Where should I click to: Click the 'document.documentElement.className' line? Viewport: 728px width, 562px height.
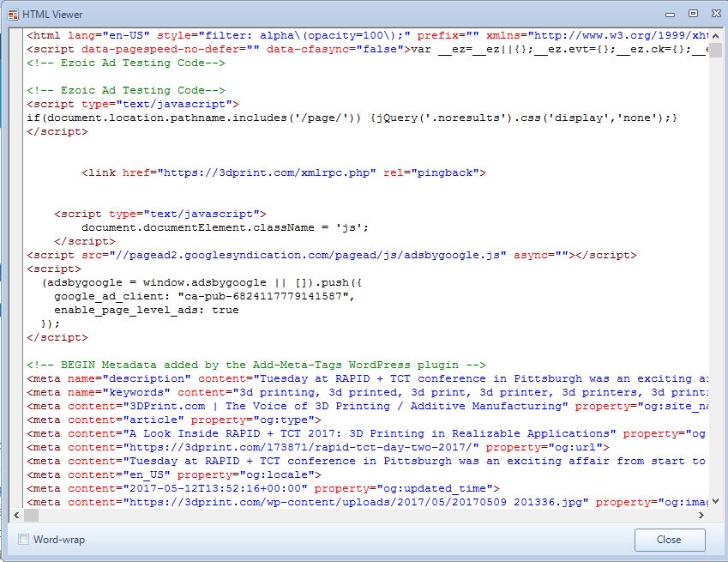[x=225, y=227]
